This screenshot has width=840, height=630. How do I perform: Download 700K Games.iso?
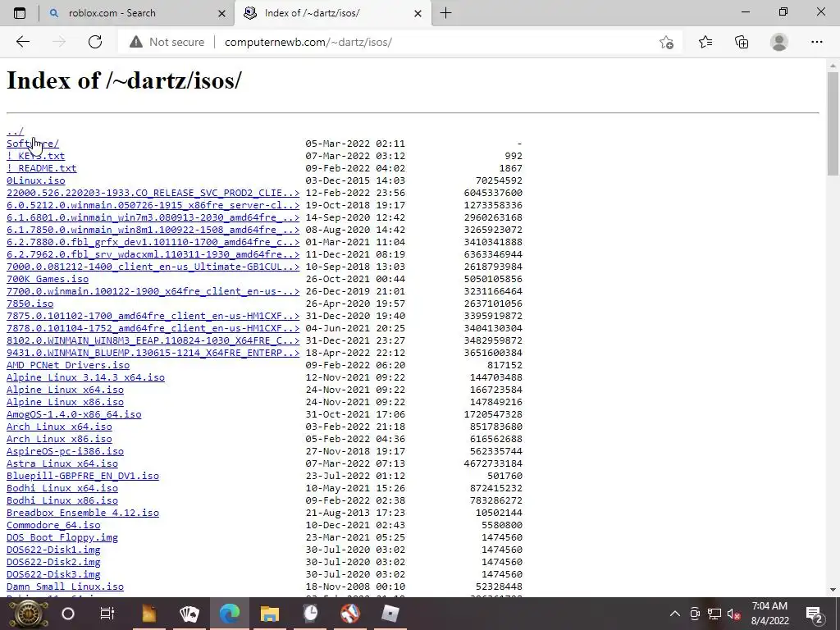47,279
